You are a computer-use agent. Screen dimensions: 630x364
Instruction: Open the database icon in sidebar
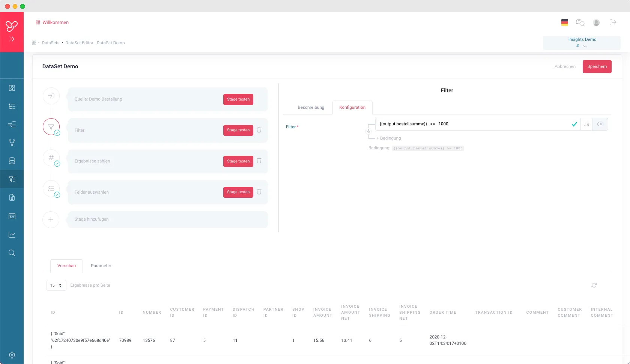pyautogui.click(x=12, y=161)
